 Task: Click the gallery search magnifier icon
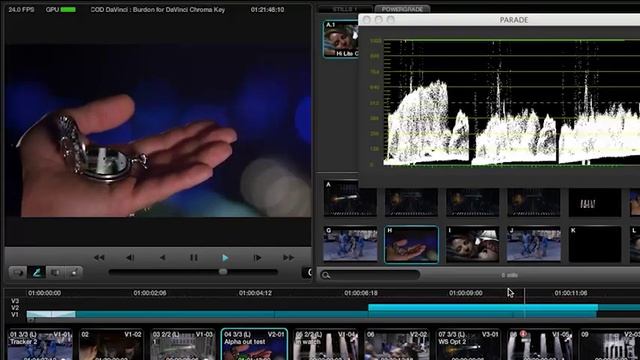tap(326, 275)
